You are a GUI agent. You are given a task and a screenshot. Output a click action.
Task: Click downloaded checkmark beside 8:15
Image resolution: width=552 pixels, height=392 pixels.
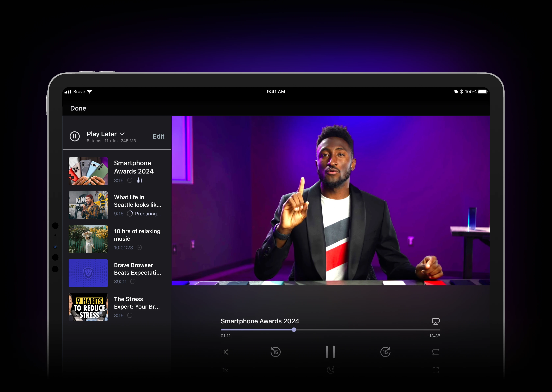[x=130, y=315]
